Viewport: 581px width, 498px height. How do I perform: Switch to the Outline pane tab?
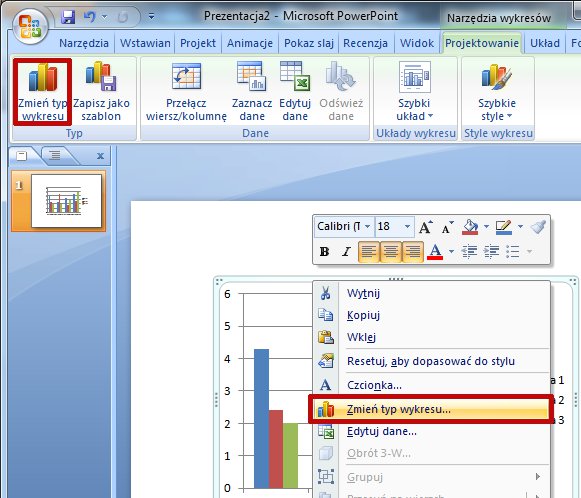55,155
